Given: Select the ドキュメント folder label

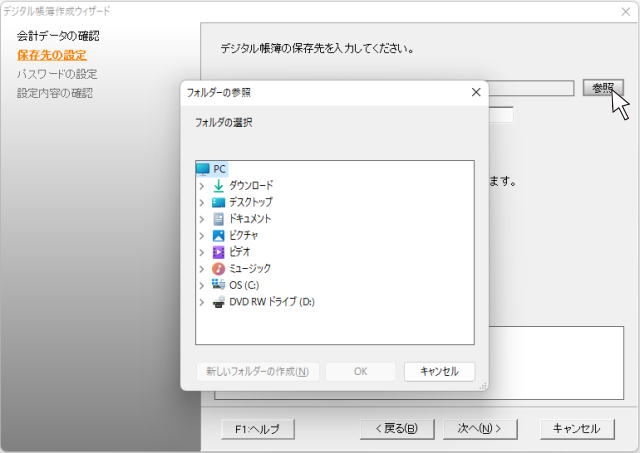Looking at the screenshot, I should pyautogui.click(x=250, y=219).
